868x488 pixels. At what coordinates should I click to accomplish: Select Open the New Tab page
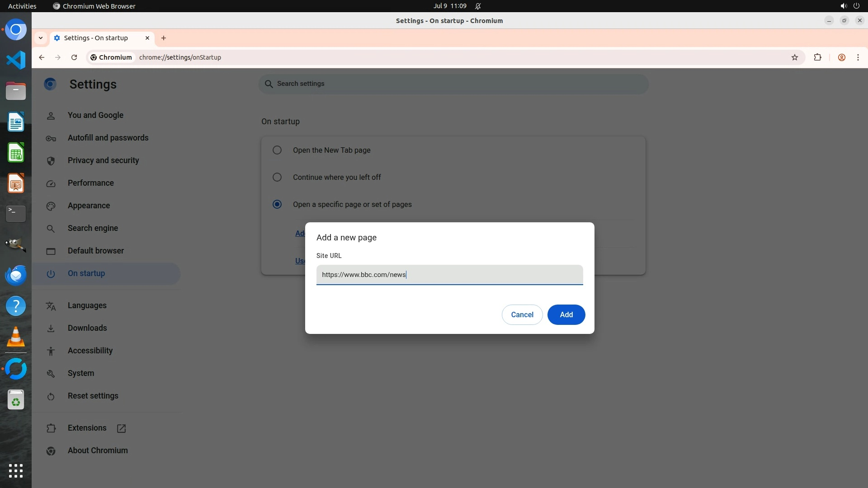[x=277, y=150]
